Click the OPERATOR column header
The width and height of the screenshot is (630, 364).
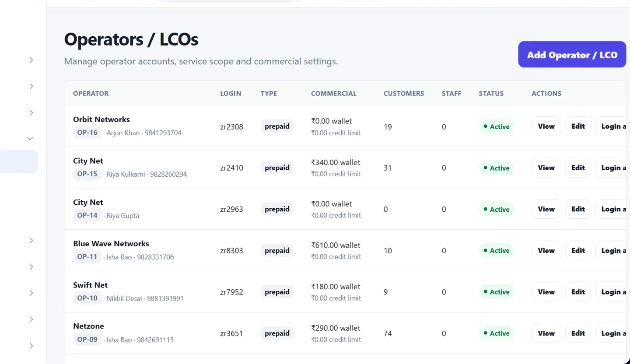coord(91,93)
